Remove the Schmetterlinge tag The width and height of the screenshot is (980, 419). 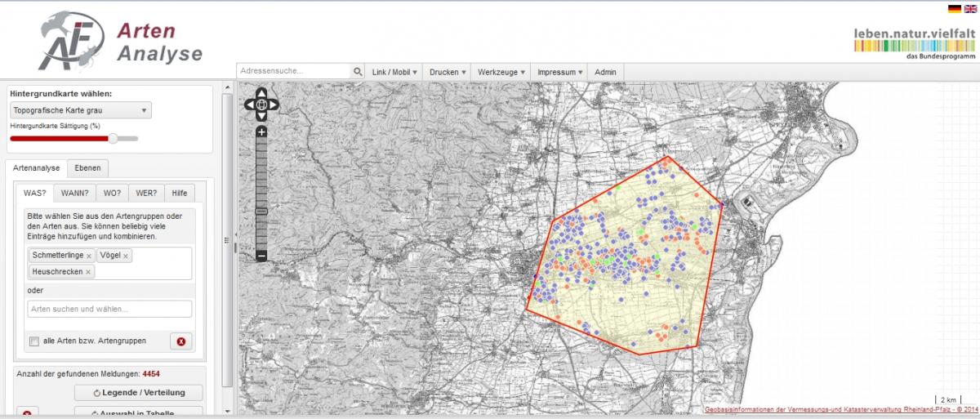[x=89, y=256]
